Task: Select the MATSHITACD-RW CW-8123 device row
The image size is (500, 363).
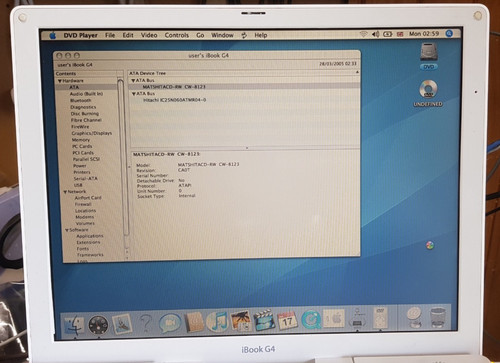Action: point(244,87)
